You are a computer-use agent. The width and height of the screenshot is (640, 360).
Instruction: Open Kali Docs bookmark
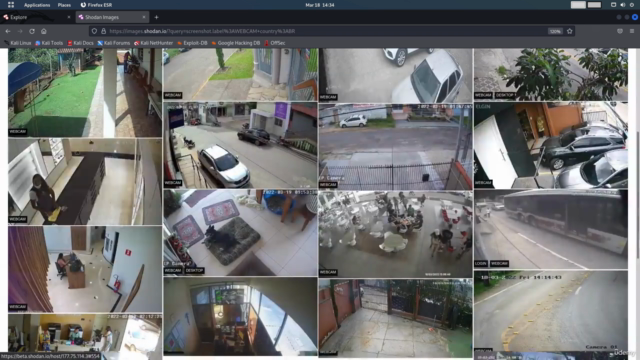[x=80, y=43]
